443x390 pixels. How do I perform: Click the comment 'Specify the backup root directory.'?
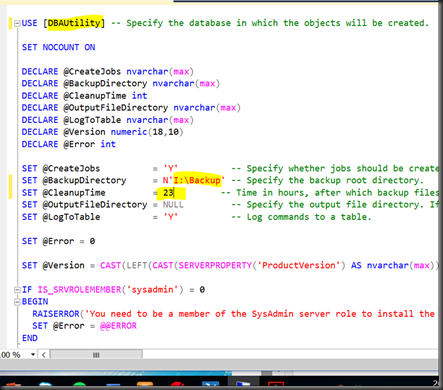click(x=327, y=180)
